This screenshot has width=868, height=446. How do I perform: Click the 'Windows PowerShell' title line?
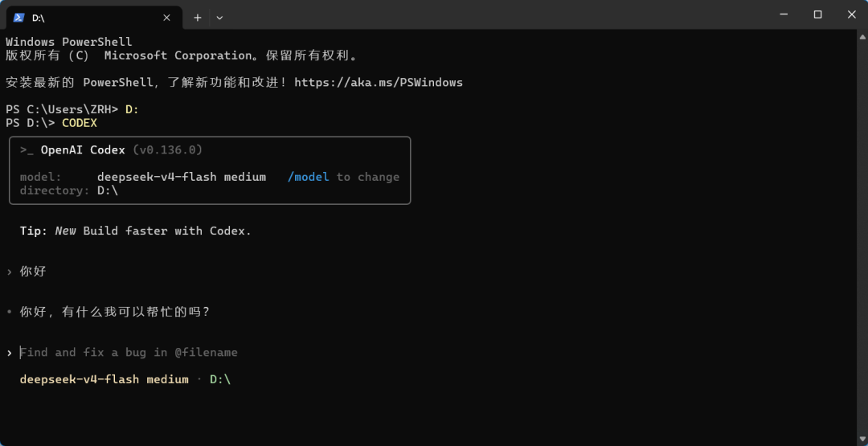pyautogui.click(x=69, y=42)
